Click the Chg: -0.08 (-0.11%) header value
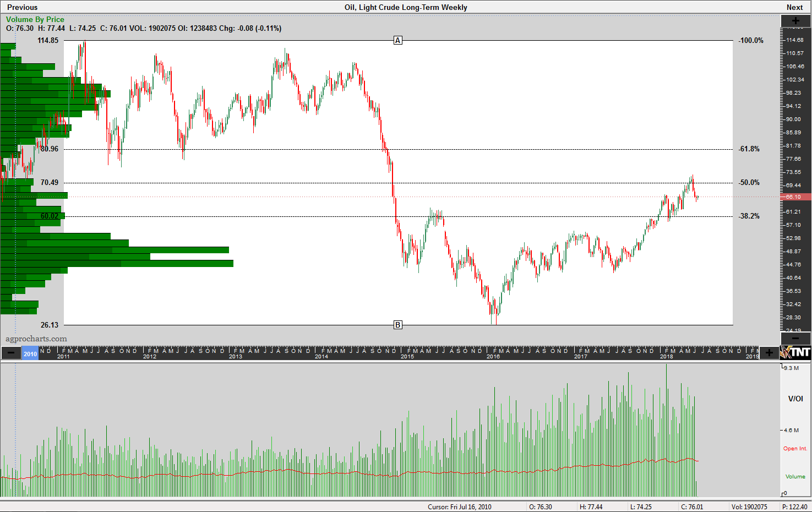 250,28
